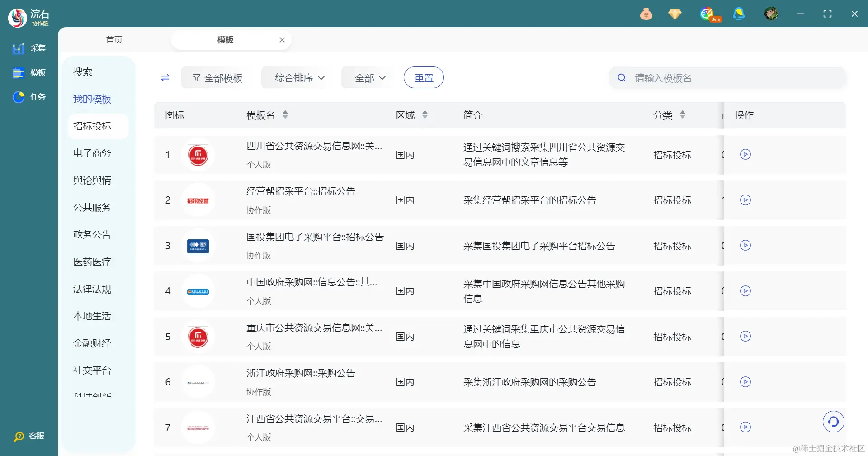Open the 全部模板 filter

[x=217, y=78]
